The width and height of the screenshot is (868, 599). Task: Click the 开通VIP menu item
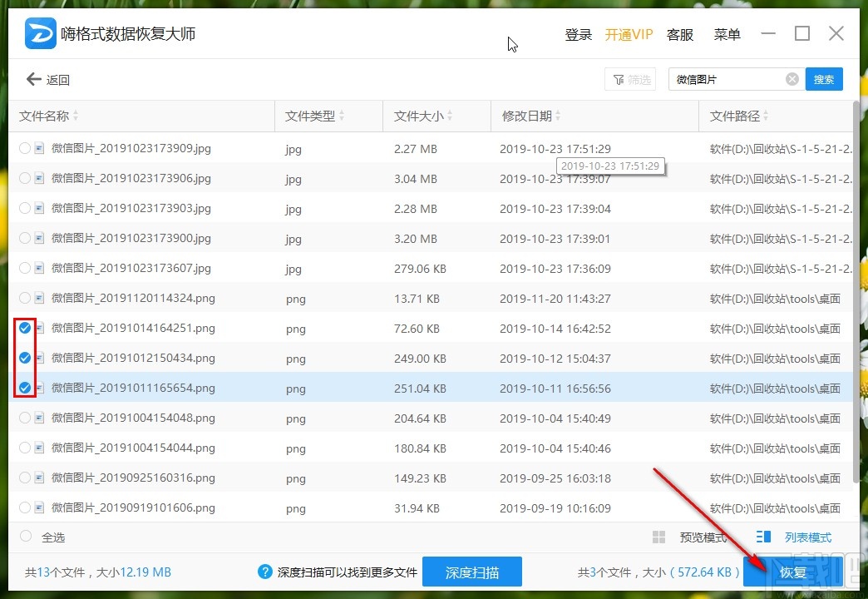[629, 34]
